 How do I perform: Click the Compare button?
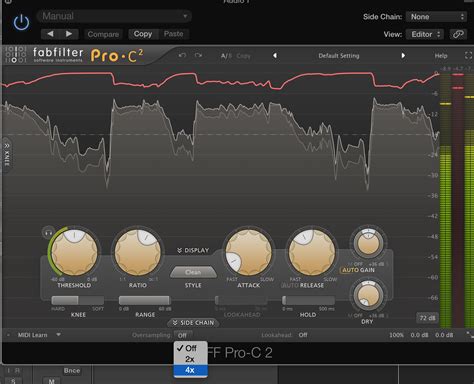103,34
